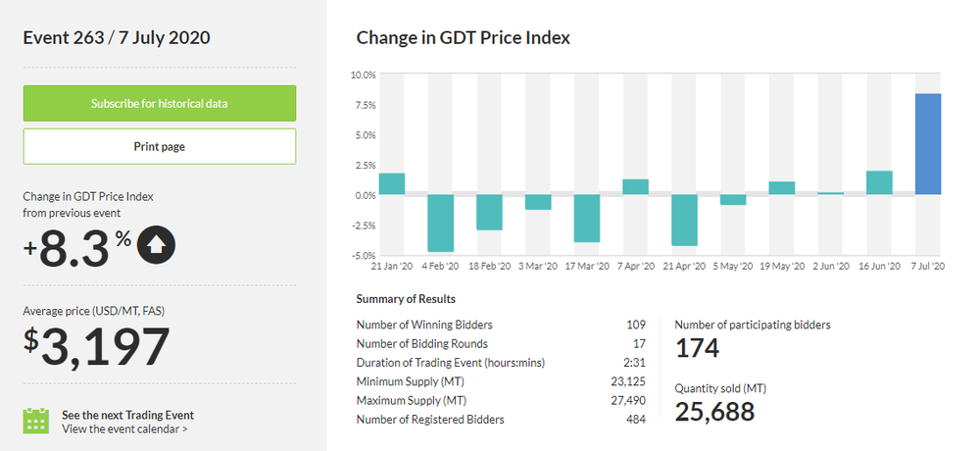Click the $3,197 average price value
This screenshot has height=451, width=980.
[x=97, y=347]
